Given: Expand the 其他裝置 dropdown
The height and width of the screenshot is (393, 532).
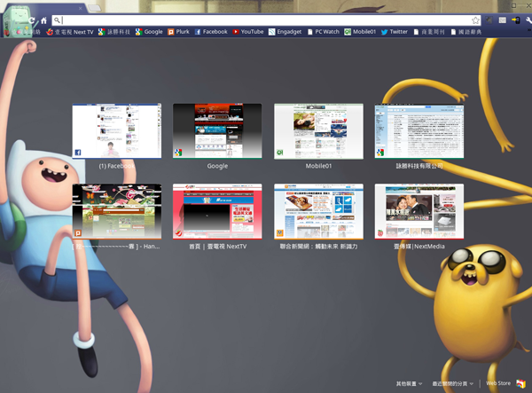Looking at the screenshot, I should pyautogui.click(x=409, y=383).
